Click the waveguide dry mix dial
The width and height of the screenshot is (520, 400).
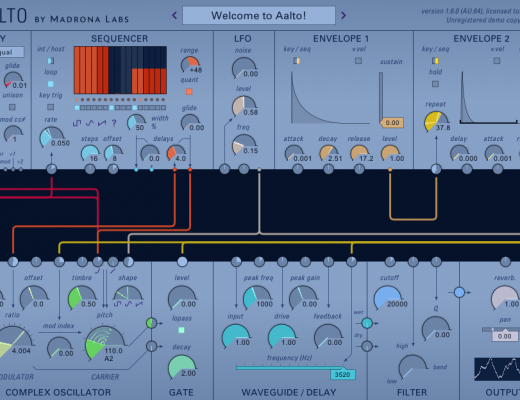(x=367, y=346)
